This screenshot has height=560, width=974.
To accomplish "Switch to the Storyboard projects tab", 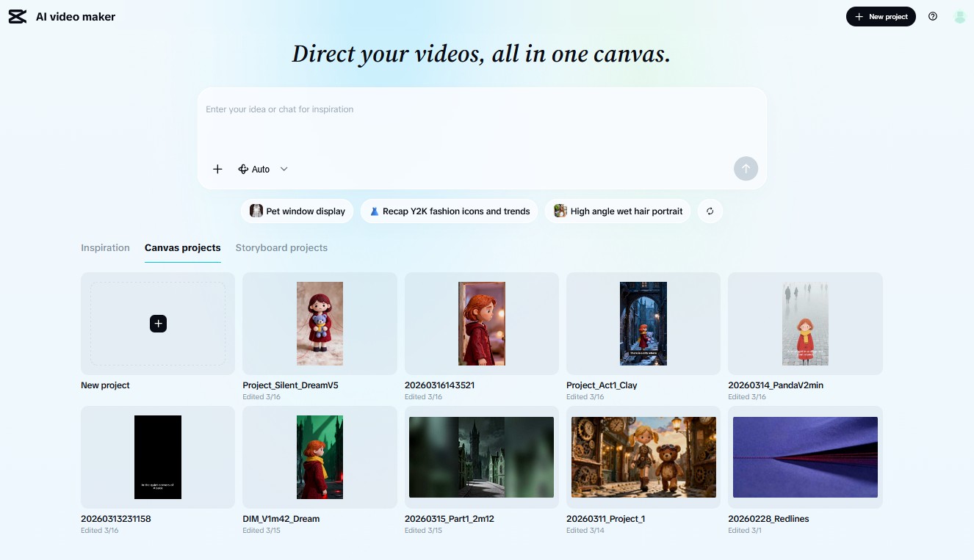I will pos(281,248).
